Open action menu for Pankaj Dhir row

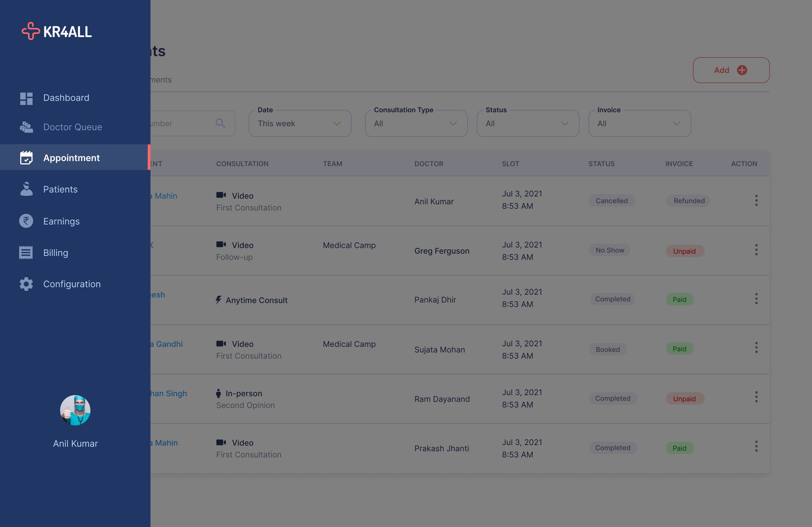coord(756,299)
